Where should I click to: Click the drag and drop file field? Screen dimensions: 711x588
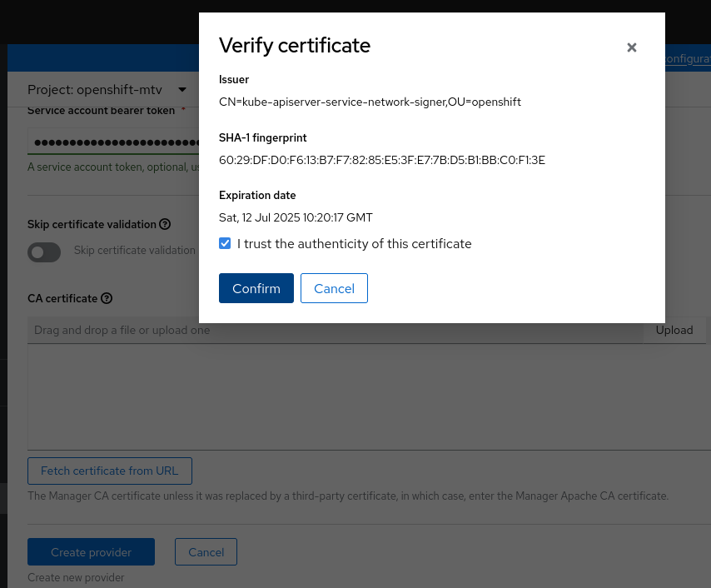[x=333, y=330]
